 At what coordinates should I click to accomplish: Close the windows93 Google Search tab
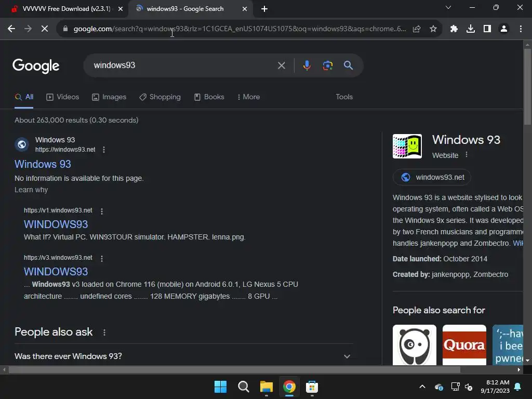[x=245, y=9]
